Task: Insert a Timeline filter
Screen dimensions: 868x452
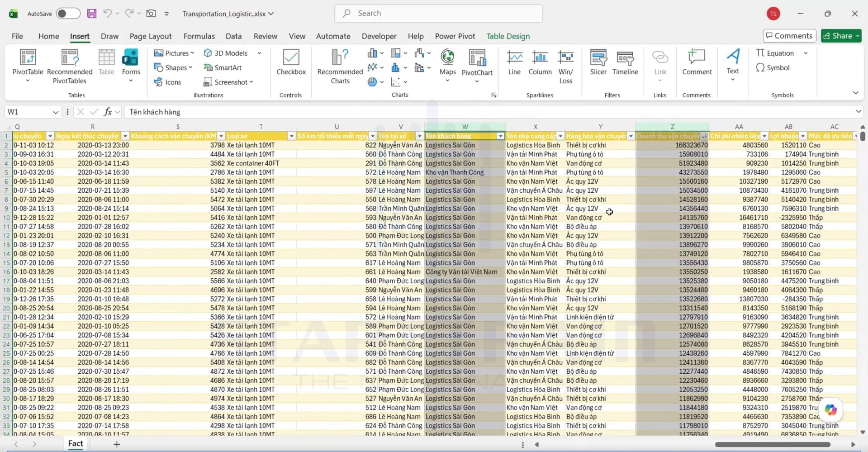Action: (625, 63)
